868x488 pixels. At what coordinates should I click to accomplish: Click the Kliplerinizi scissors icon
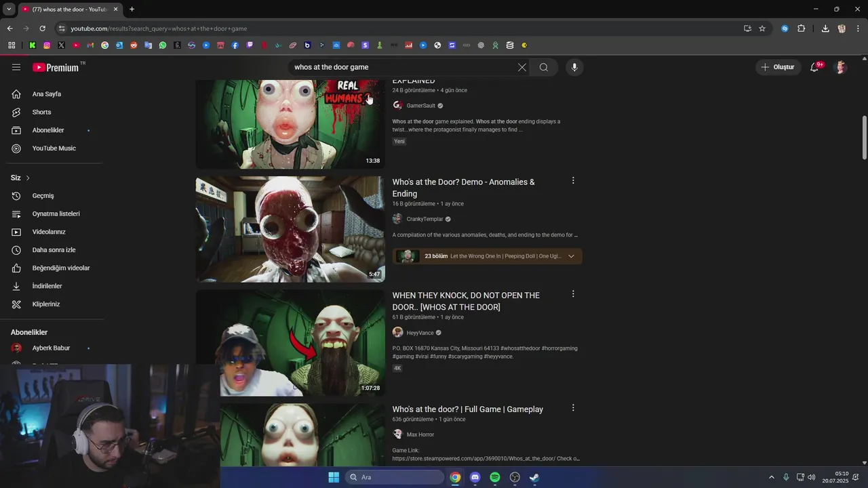16,304
